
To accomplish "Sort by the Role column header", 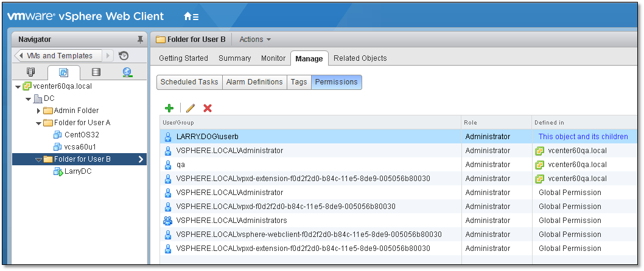I will 497,123.
